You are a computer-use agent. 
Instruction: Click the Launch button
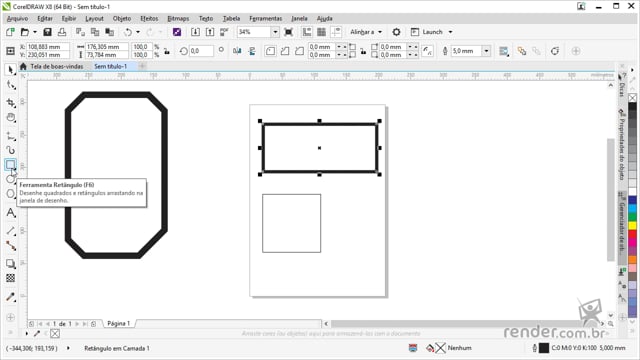pyautogui.click(x=431, y=32)
